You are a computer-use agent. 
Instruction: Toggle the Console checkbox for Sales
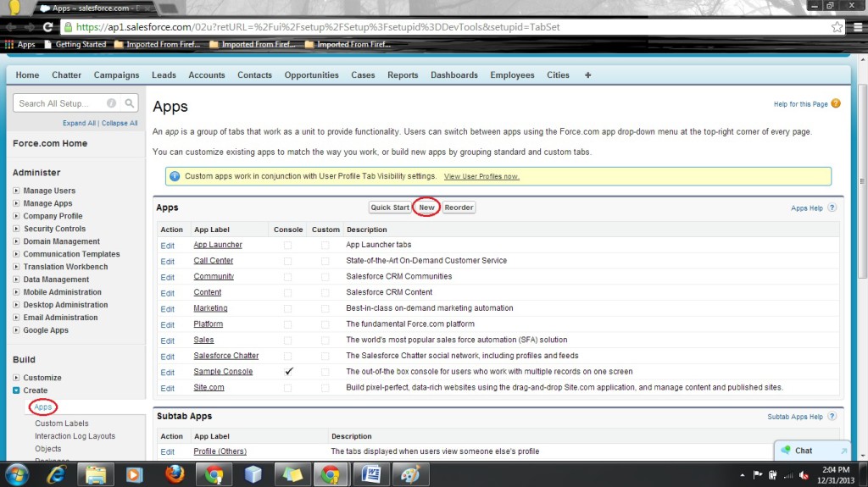(288, 340)
